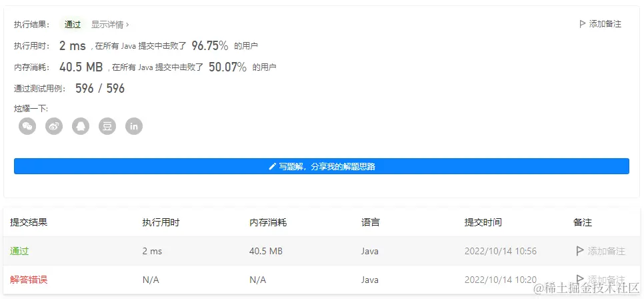Viewport: 644px width, 299px height.
Task: Expand 显示详情 details chevron
Action: pos(127,25)
